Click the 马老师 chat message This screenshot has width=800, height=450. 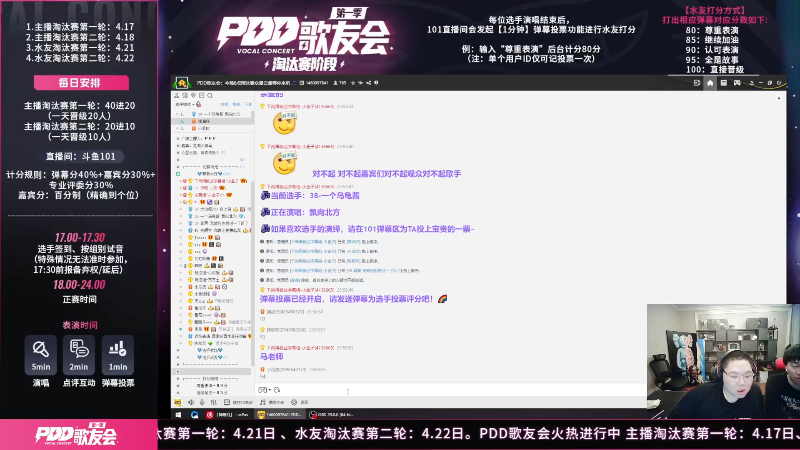click(x=271, y=357)
